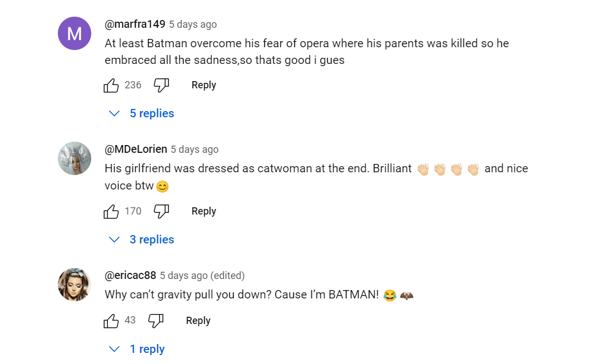Expand the 5 replies thread

pos(141,113)
